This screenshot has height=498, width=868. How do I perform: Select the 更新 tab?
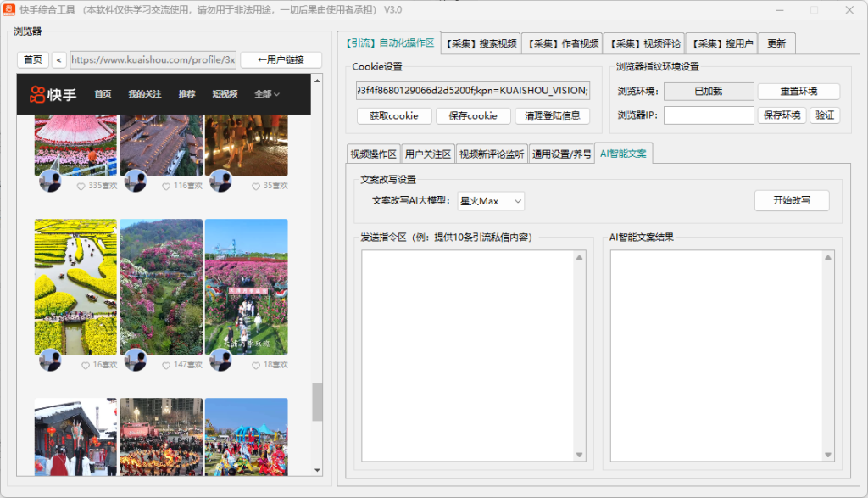[776, 42]
